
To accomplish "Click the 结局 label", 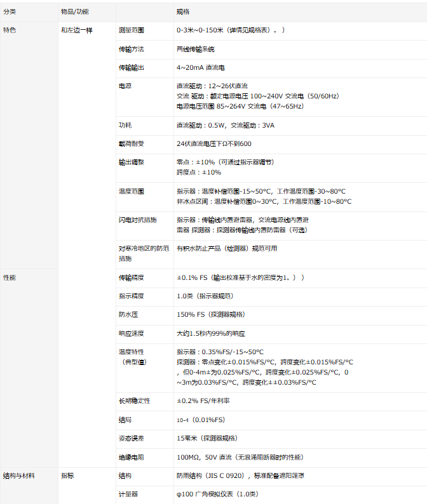I will point(125,420).
